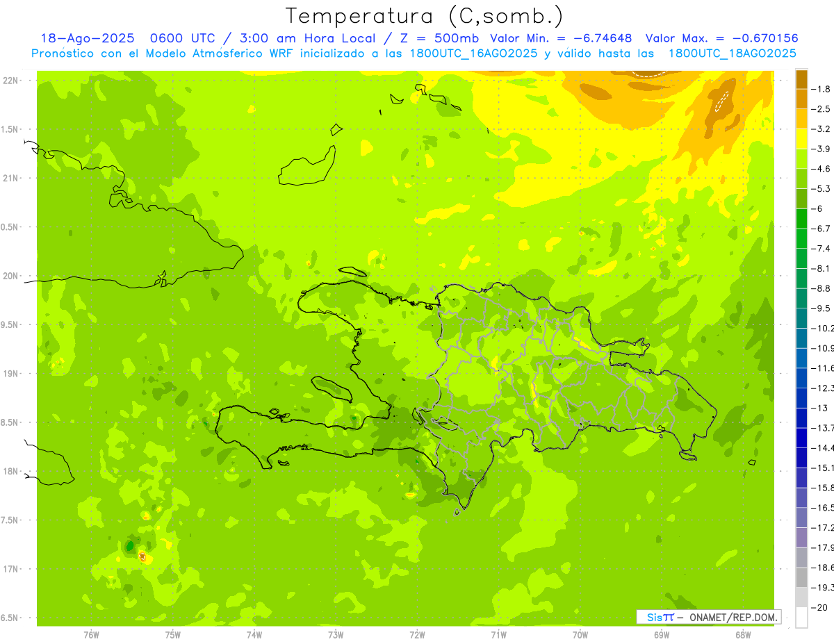Screen dimensions: 834x644
Task: Click the title 'Temperatura (C,somb.)'
Action: 425,16
